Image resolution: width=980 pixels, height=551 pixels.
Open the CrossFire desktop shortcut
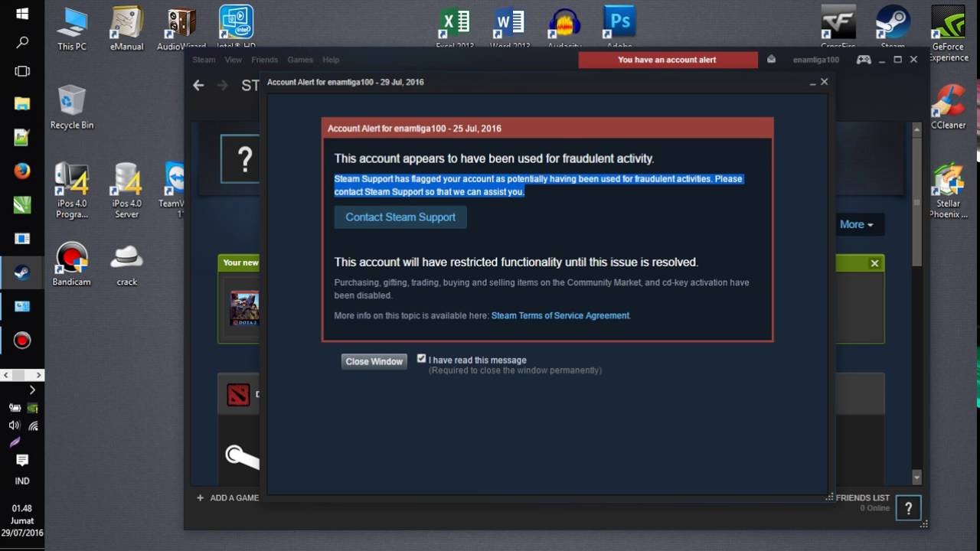(x=838, y=28)
